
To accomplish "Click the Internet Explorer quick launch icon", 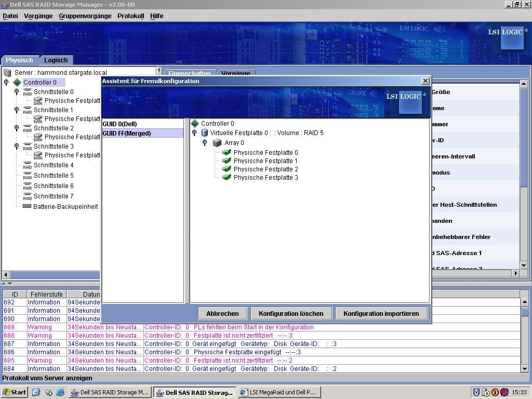I will (x=60, y=392).
